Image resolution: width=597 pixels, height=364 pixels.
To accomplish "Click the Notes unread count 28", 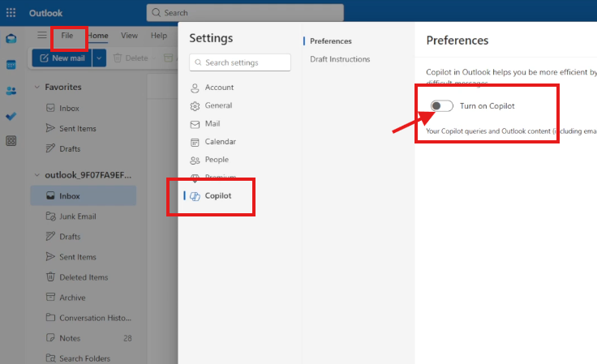I will pos(127,338).
